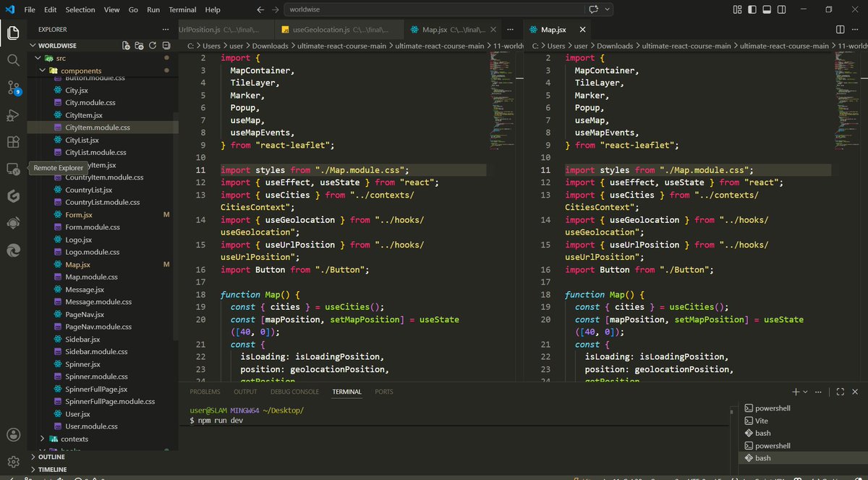This screenshot has width=868, height=480.
Task: Click New Folder icon in WORLDWISE header
Action: (x=139, y=45)
